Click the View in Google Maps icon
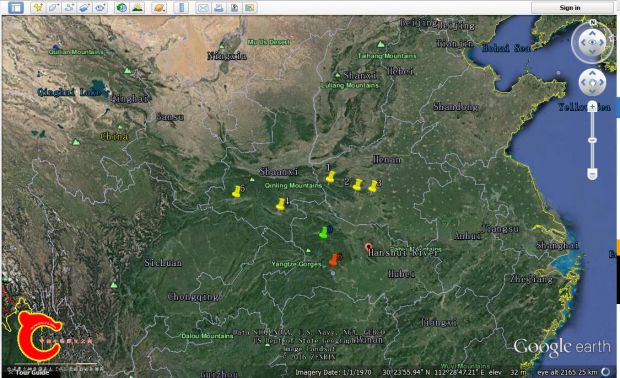Image resolution: width=620 pixels, height=378 pixels. point(250,8)
